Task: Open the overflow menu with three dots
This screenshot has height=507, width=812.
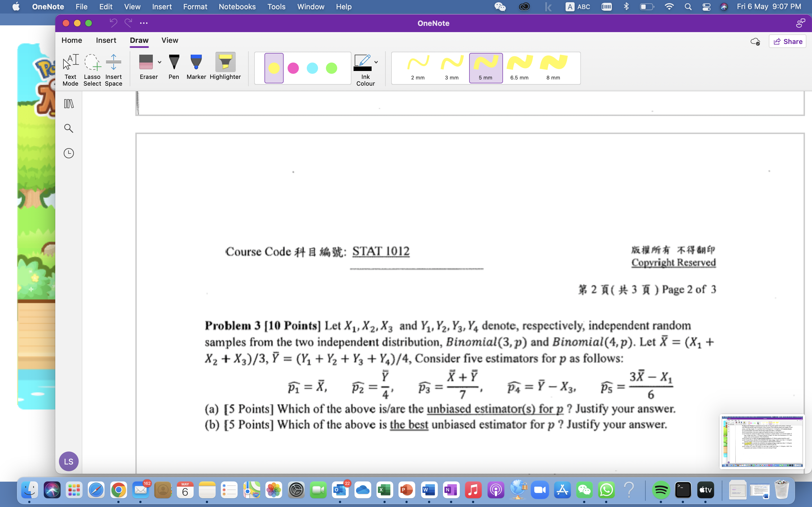Action: point(144,23)
